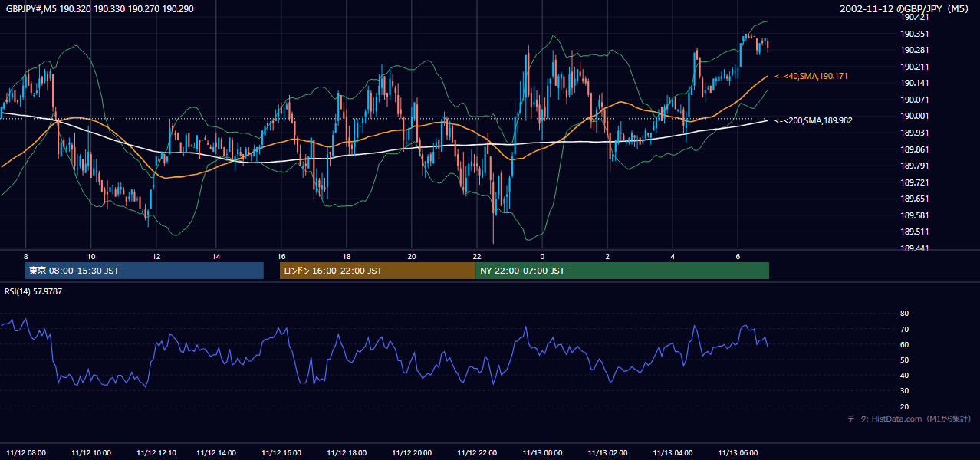Click hour label 10 under main chart
Image resolution: width=980 pixels, height=460 pixels.
pos(91,256)
